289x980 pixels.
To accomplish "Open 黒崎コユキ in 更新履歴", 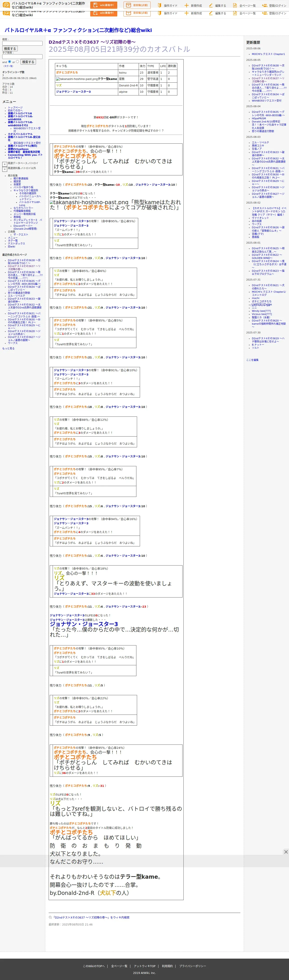I will tap(257, 146).
